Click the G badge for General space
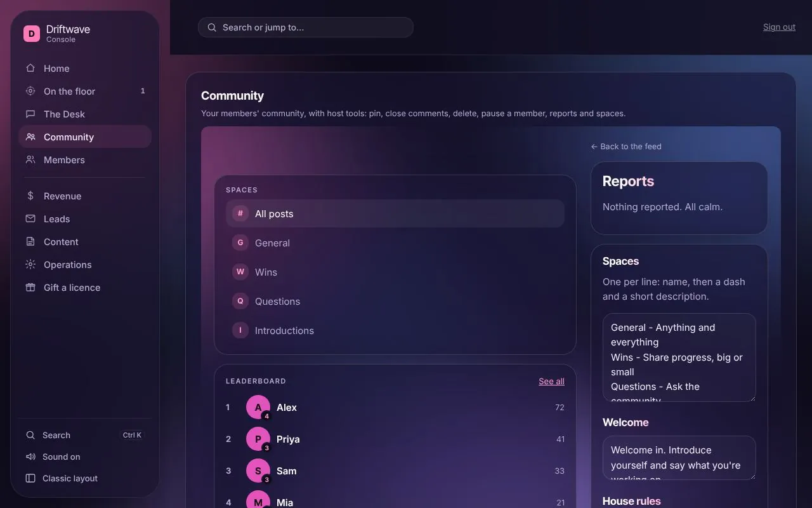This screenshot has width=812, height=508. (x=240, y=243)
